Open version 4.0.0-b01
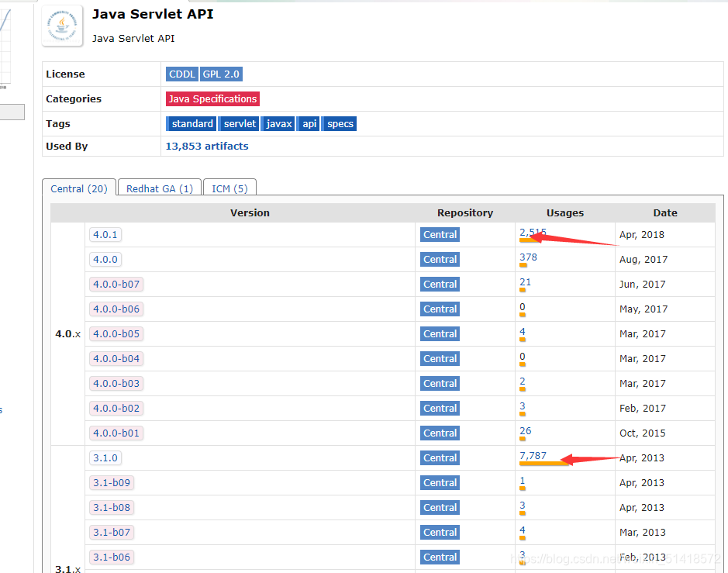Image resolution: width=728 pixels, height=573 pixels. (x=116, y=433)
